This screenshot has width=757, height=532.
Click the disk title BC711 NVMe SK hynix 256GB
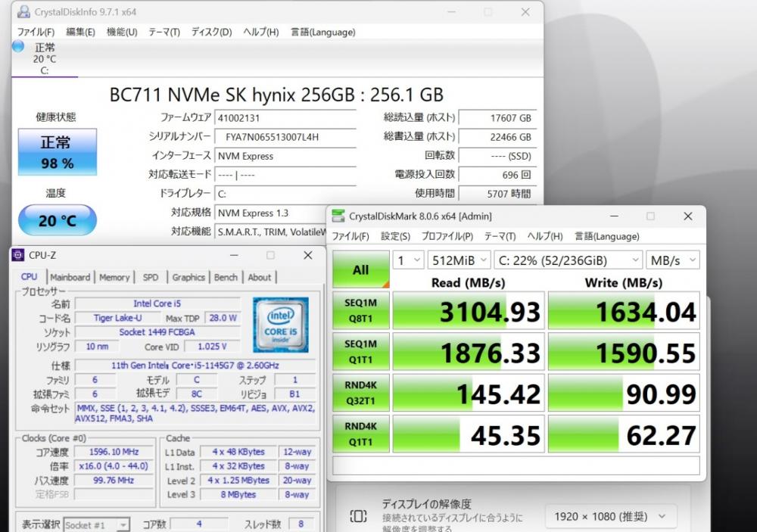[x=276, y=95]
